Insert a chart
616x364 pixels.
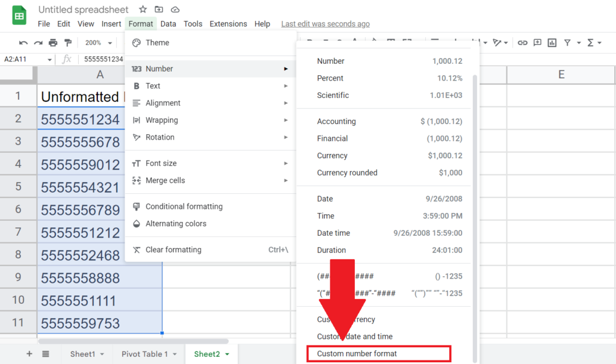[x=552, y=43]
